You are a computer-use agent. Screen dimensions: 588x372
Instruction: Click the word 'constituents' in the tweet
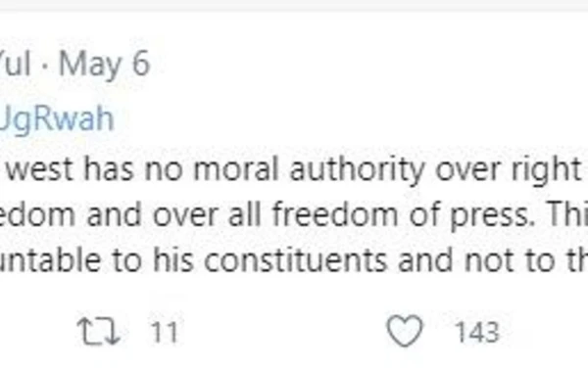296,260
